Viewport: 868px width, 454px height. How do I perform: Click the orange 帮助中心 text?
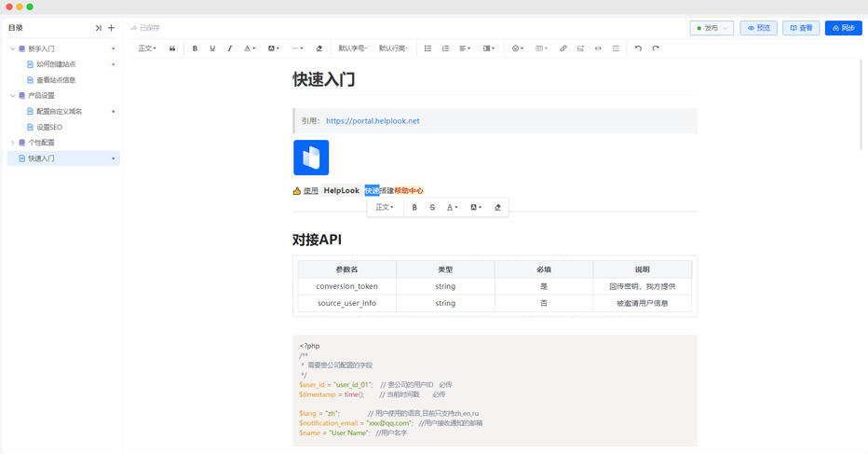[x=409, y=191]
